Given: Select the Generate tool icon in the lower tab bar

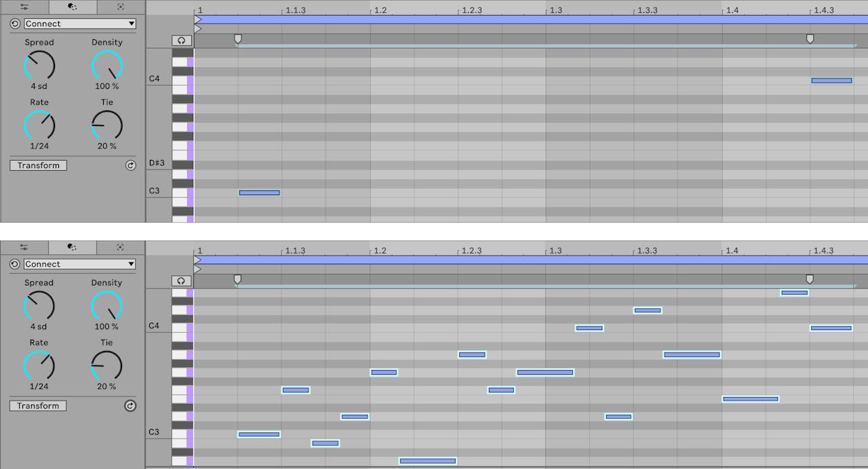Looking at the screenshot, I should click(120, 247).
